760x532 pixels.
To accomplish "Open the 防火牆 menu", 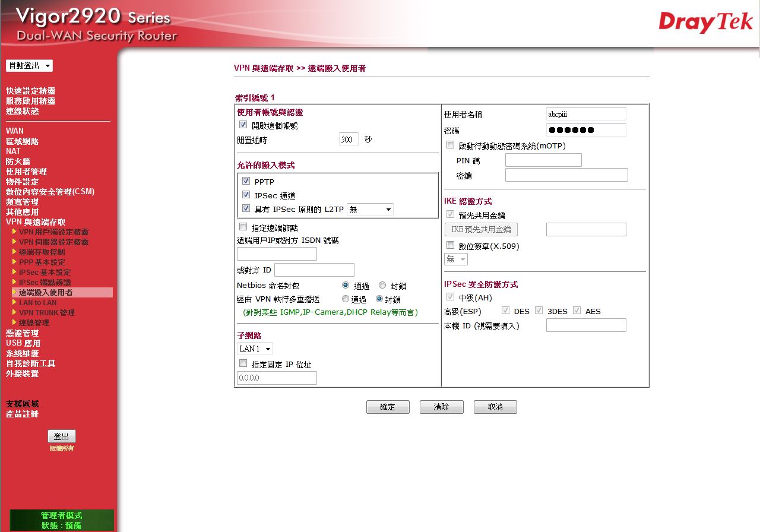I will point(18,161).
